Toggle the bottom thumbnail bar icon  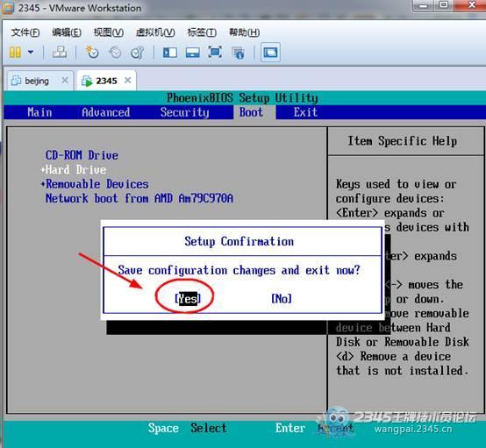(x=192, y=53)
